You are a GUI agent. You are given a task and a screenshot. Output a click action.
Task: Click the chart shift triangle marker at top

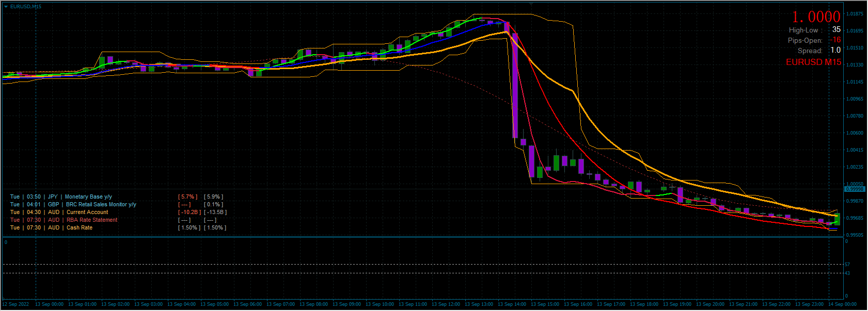[531, 4]
